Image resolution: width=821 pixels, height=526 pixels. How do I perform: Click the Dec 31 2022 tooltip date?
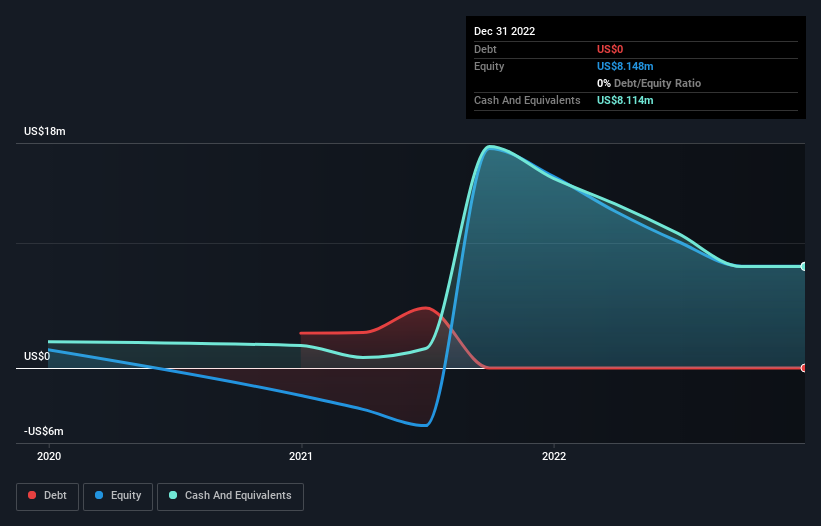pyautogui.click(x=504, y=31)
